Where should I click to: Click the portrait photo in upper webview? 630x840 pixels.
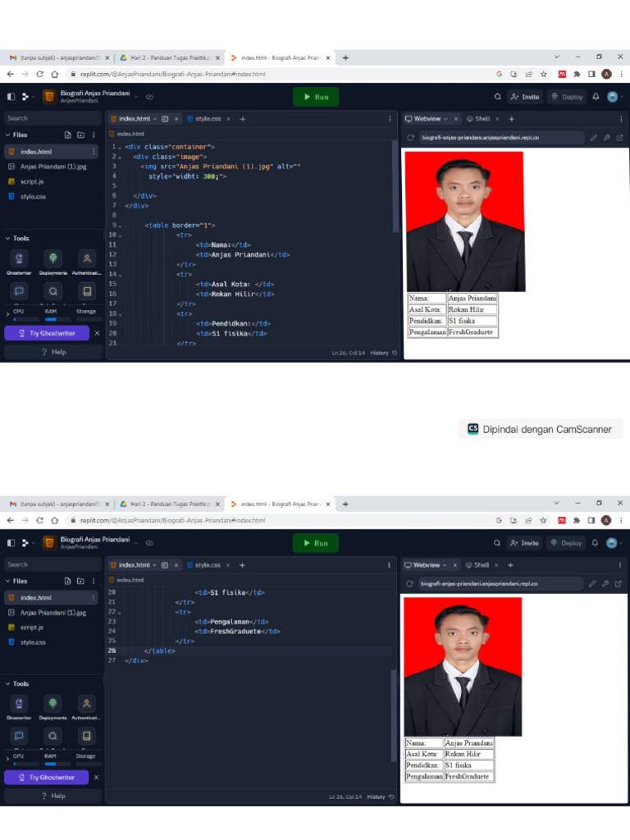pyautogui.click(x=465, y=221)
